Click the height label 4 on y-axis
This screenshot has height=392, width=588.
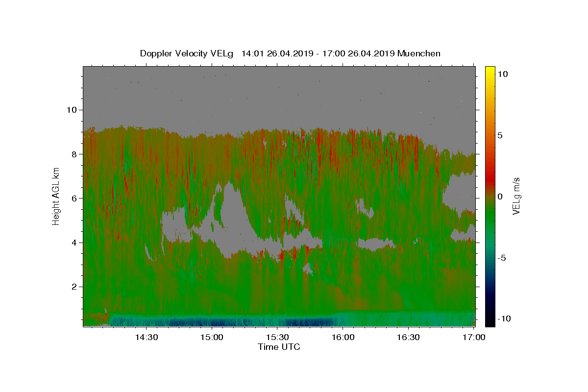point(73,243)
